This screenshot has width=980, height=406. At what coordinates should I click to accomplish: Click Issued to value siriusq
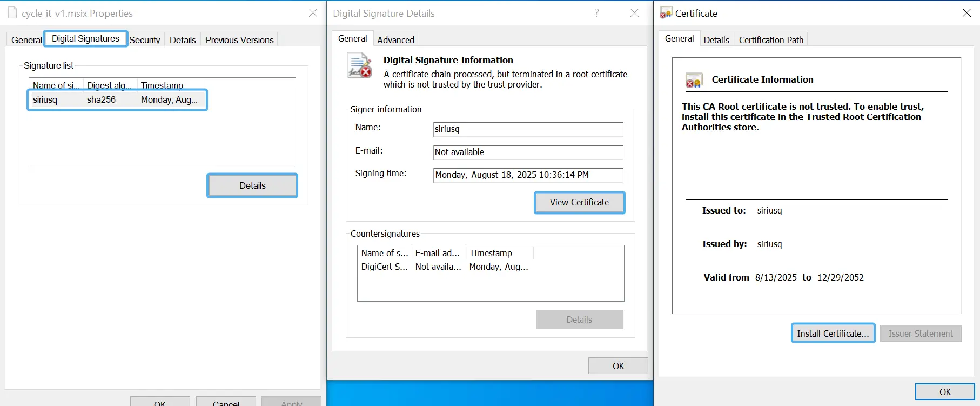click(x=769, y=210)
